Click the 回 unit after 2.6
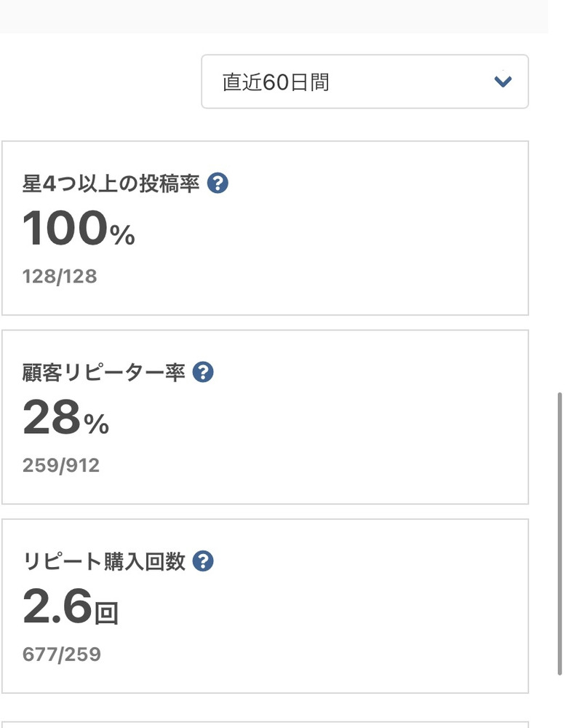This screenshot has height=728, width=566. [x=106, y=613]
